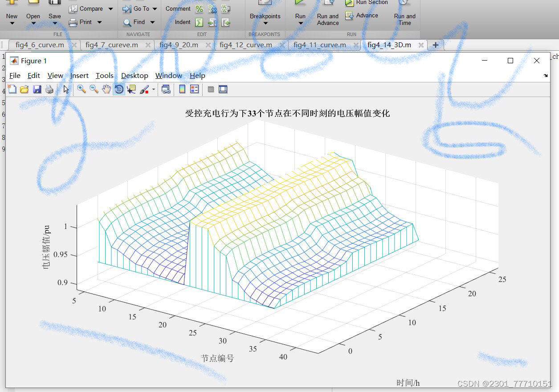This screenshot has height=392, width=559.
Task: Open the Help menu in Figure 1
Action: [197, 76]
